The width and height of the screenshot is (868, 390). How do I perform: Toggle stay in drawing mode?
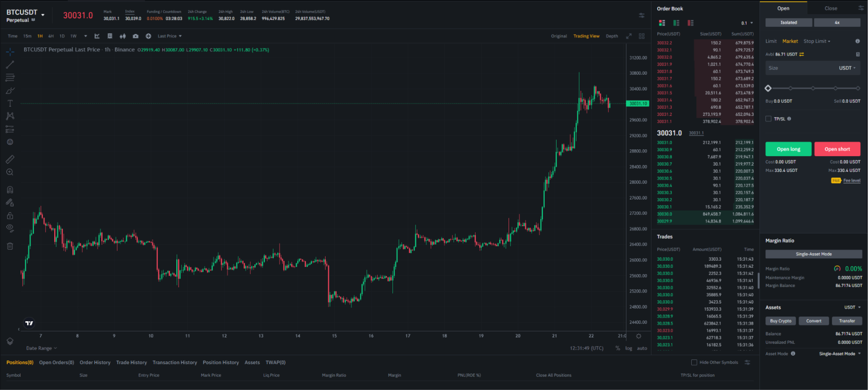tap(10, 203)
